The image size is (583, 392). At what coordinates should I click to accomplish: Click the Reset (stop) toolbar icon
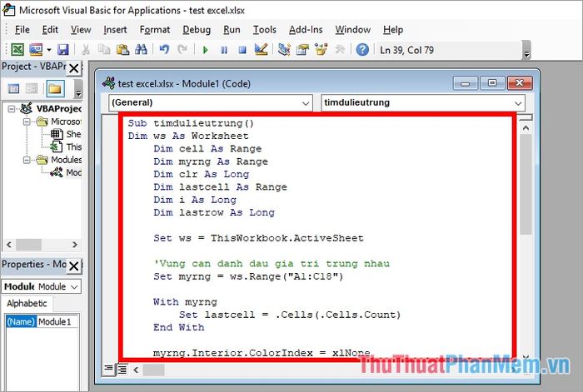pos(242,50)
